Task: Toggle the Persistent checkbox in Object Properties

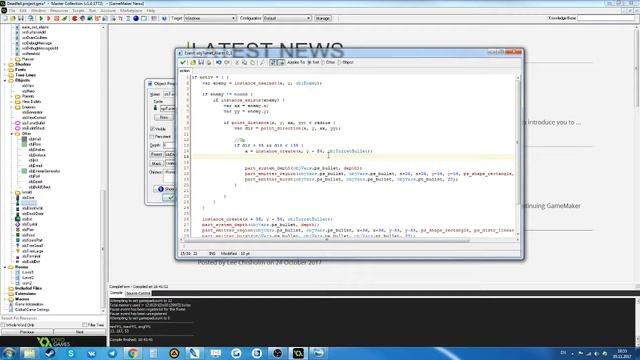Action: tap(152, 137)
